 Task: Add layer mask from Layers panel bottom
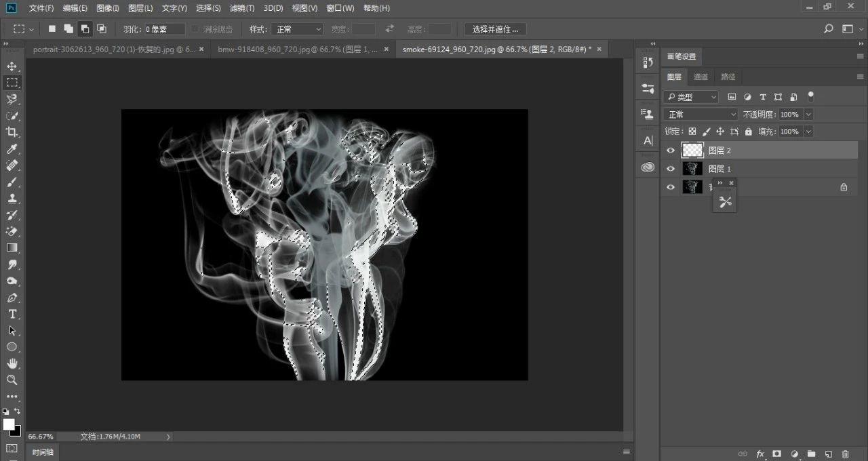pos(776,454)
